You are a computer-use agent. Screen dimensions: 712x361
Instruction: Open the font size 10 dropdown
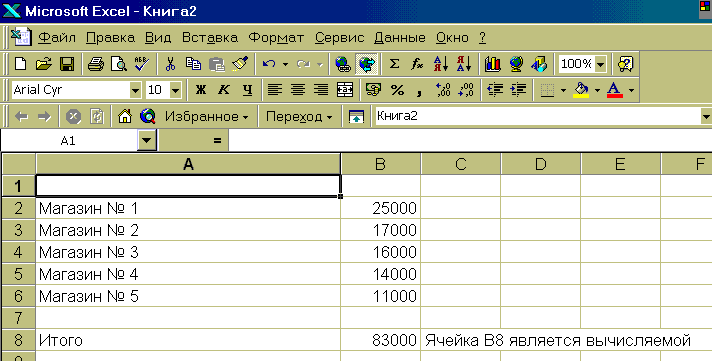(176, 90)
